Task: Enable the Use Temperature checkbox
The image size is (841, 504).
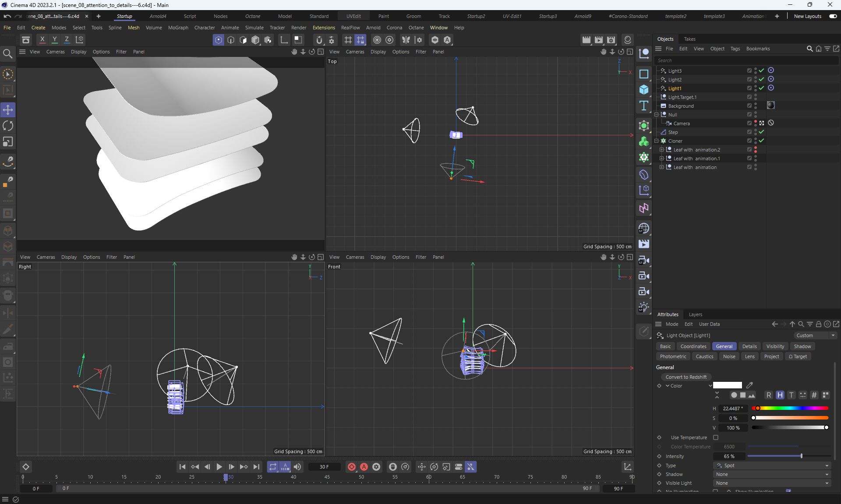Action: 716,437
